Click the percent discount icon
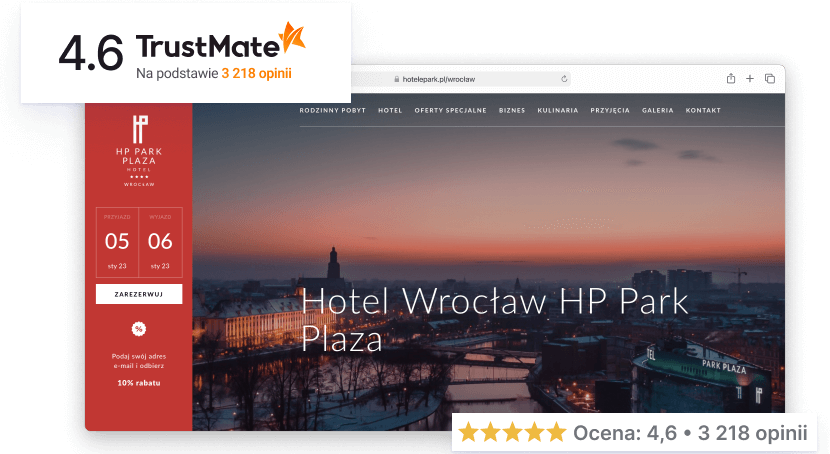Viewport: 830px width, 454px height. pos(139,329)
